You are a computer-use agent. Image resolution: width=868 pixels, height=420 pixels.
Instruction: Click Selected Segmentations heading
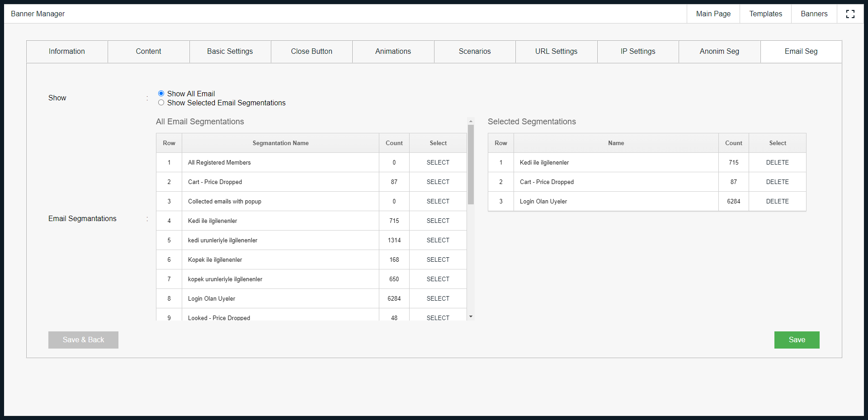point(532,122)
